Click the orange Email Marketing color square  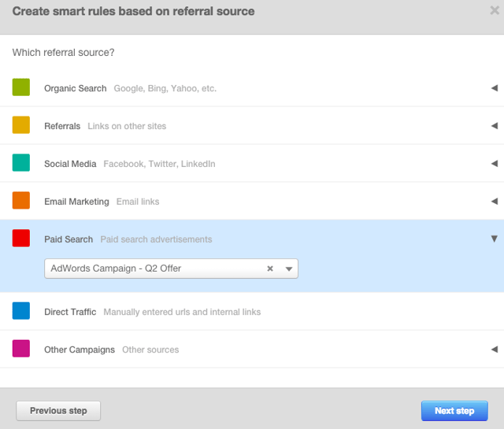pos(21,201)
